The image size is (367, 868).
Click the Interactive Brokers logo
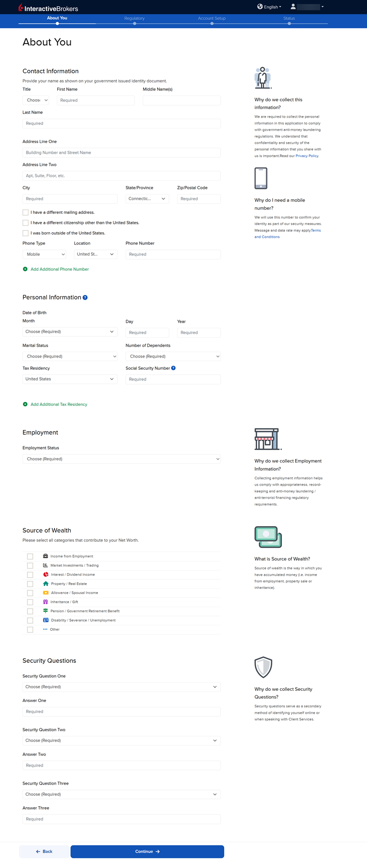(x=48, y=8)
